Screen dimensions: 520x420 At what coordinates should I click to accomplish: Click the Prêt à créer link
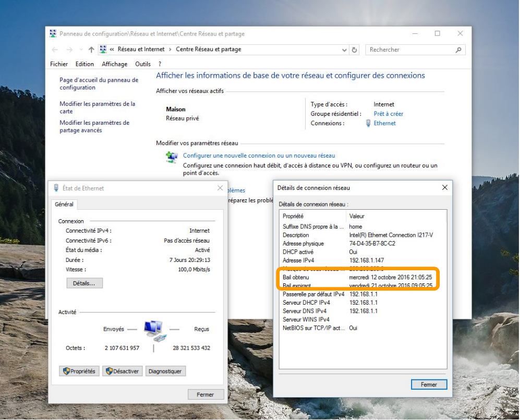tap(388, 114)
